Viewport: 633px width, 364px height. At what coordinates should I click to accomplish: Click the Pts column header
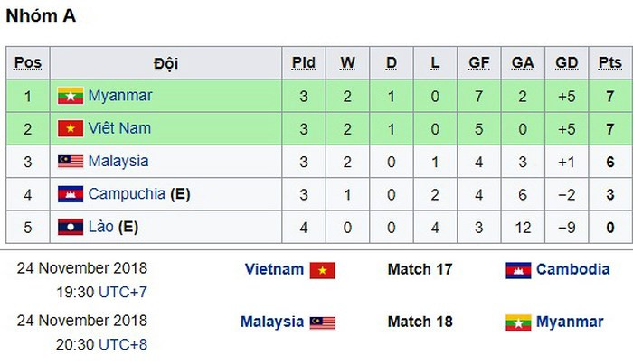[609, 62]
